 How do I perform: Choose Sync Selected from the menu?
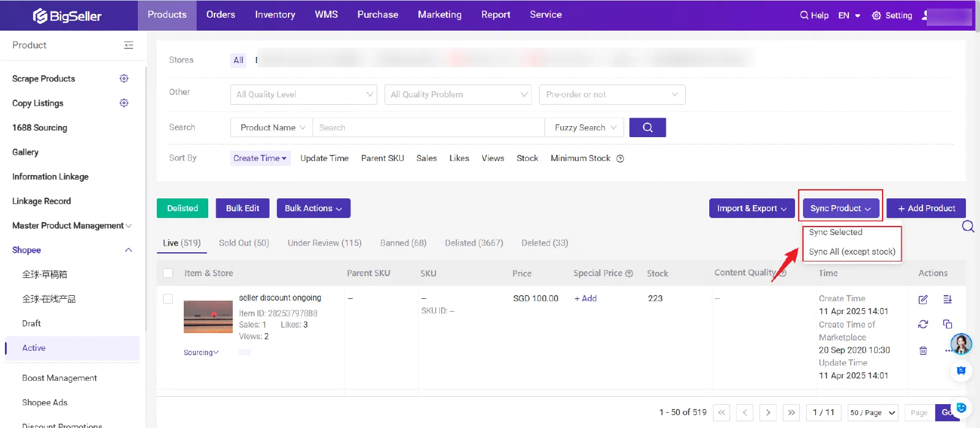click(835, 233)
